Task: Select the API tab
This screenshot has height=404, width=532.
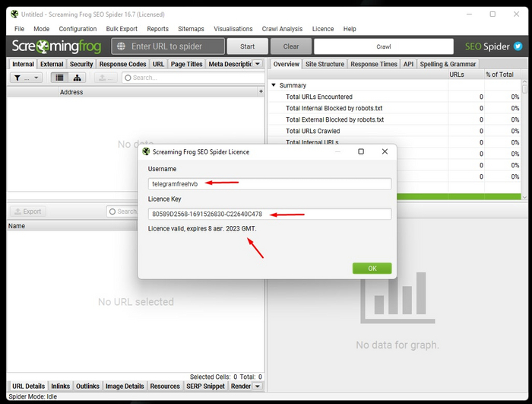Action: tap(408, 64)
